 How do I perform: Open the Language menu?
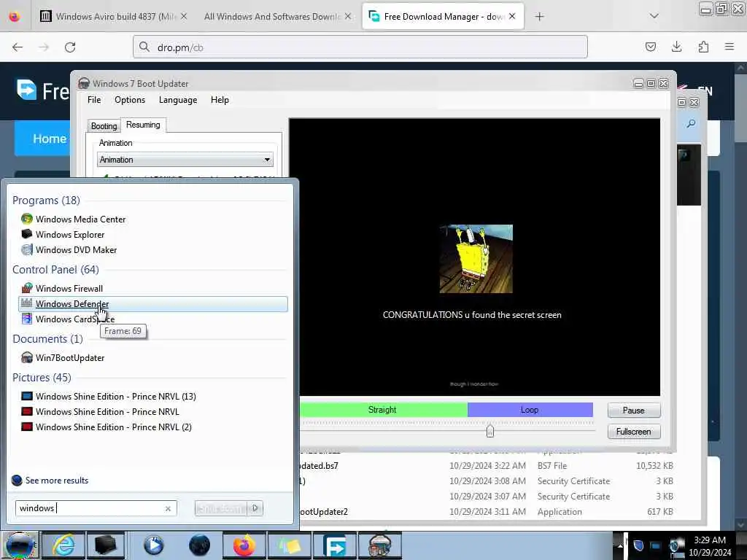[x=178, y=100]
